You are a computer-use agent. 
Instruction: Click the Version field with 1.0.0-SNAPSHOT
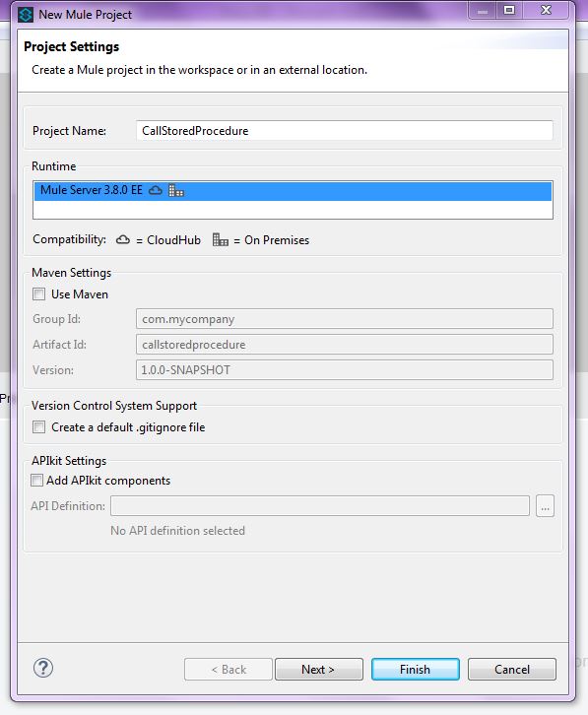click(x=345, y=370)
